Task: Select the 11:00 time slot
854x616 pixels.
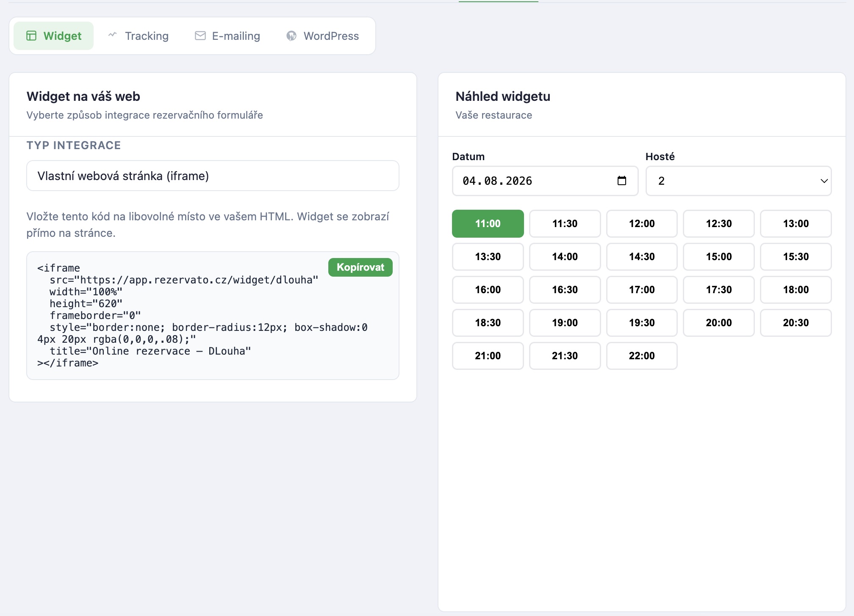Action: (488, 224)
